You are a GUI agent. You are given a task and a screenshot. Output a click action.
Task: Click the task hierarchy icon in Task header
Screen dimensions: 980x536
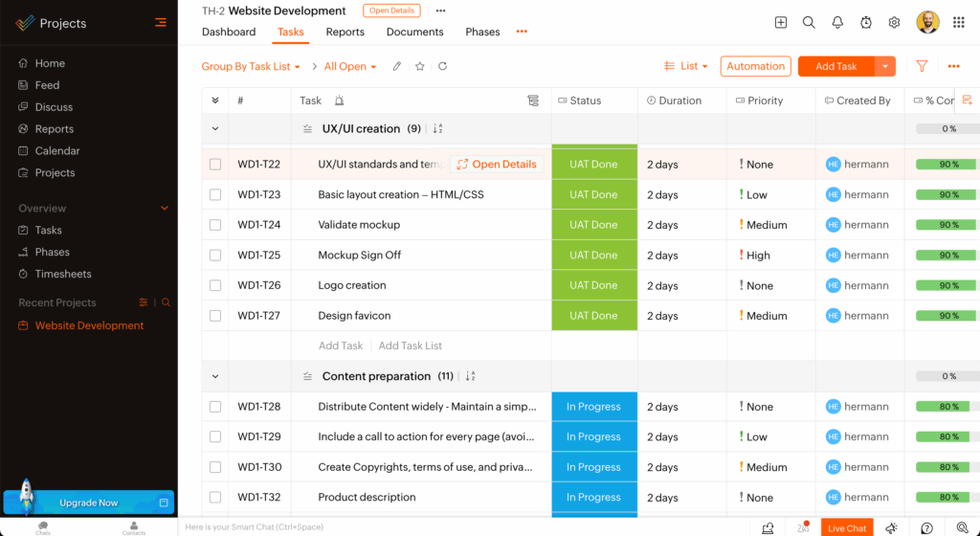(533, 100)
